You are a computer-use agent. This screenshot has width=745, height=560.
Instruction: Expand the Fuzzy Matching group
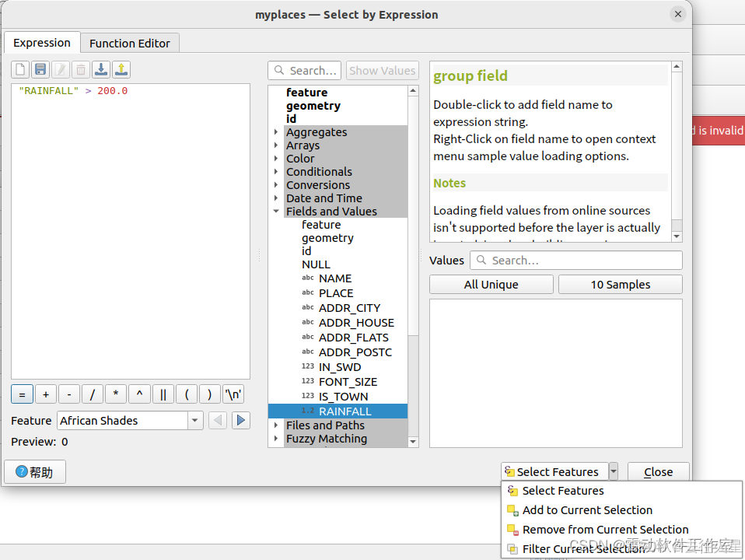tap(276, 439)
